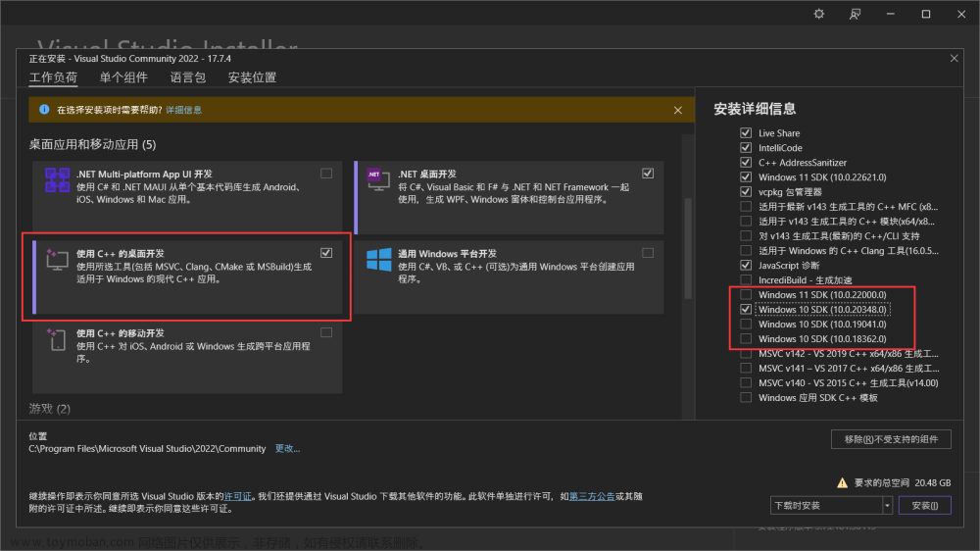Click 移除不受支持的组件 button

pos(891,439)
